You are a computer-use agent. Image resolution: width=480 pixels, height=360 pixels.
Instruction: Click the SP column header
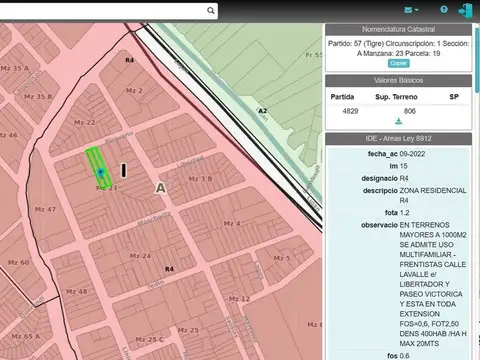click(x=454, y=97)
